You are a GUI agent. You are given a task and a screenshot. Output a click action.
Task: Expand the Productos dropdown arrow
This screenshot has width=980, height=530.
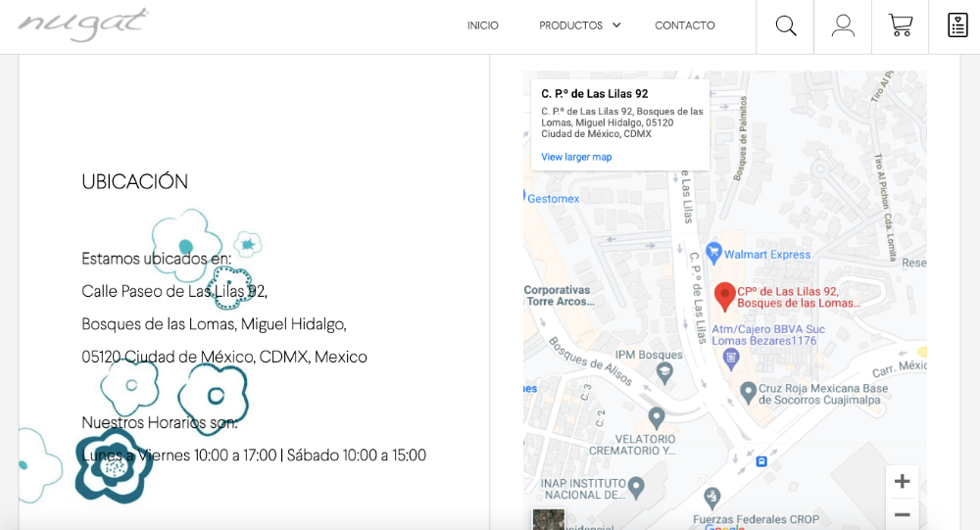[x=616, y=25]
